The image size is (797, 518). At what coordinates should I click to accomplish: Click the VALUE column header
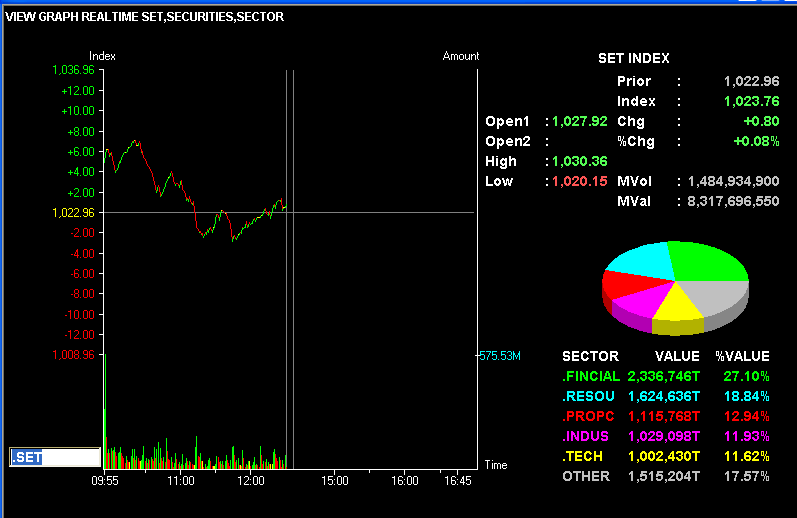click(x=677, y=356)
